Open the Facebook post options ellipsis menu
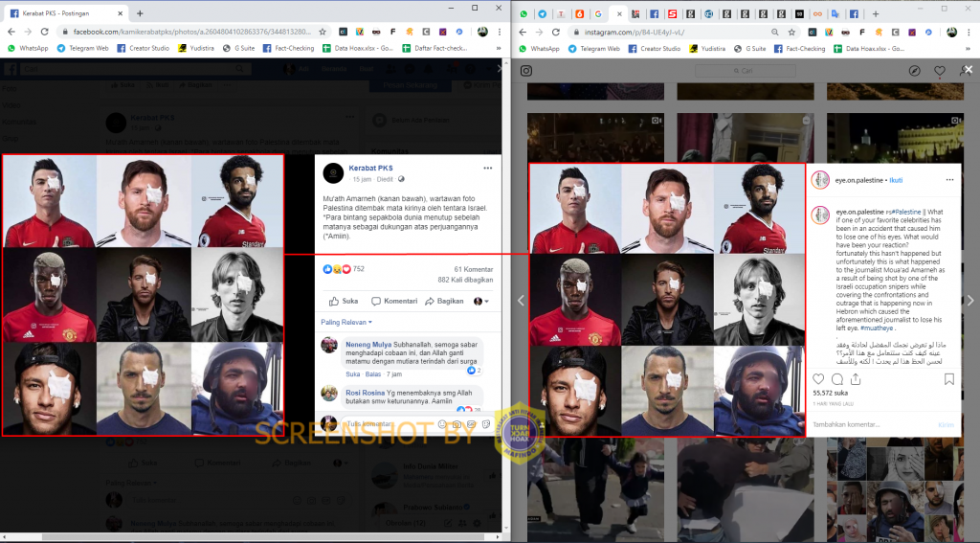The image size is (980, 543). pos(487,169)
